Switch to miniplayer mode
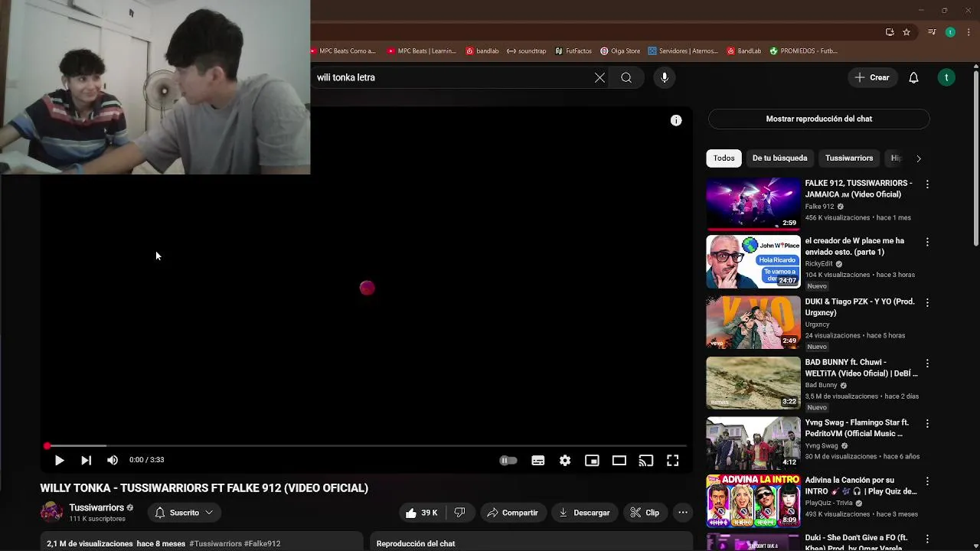Screen dimensions: 980x551 [592, 460]
